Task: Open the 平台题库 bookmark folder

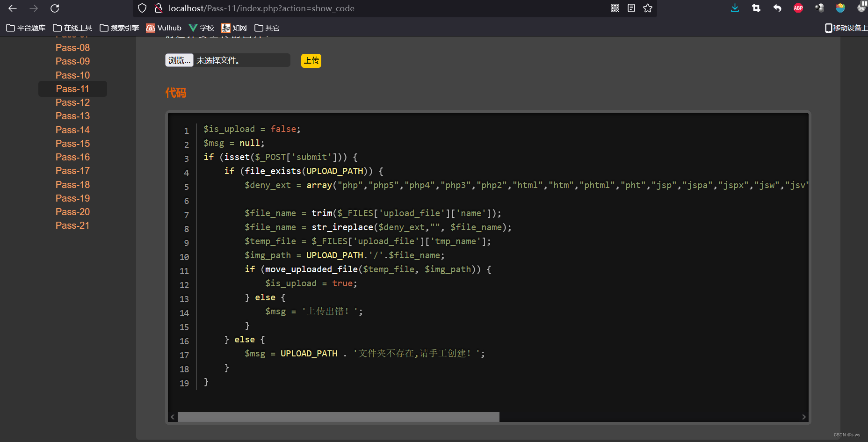Action: coord(26,28)
